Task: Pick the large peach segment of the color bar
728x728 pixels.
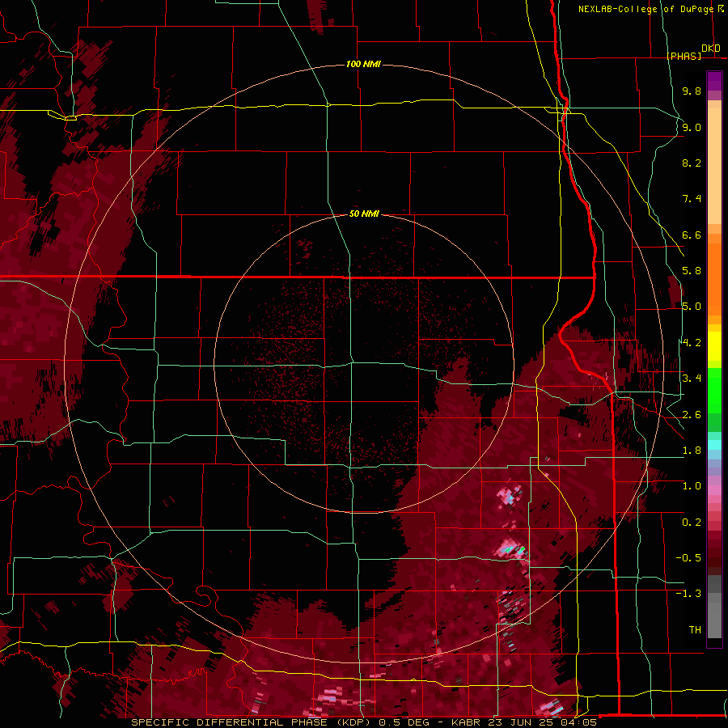Action: [714, 167]
